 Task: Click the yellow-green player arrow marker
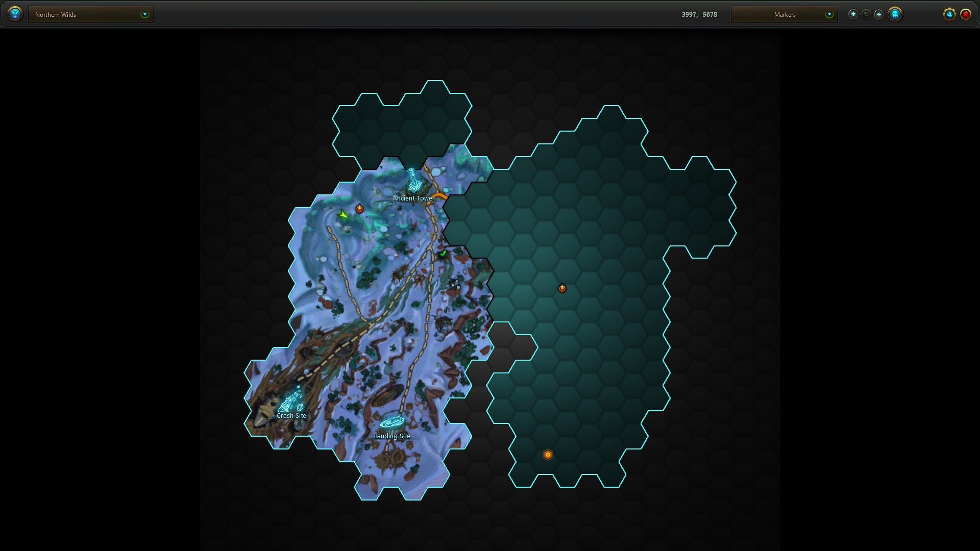[x=343, y=214]
